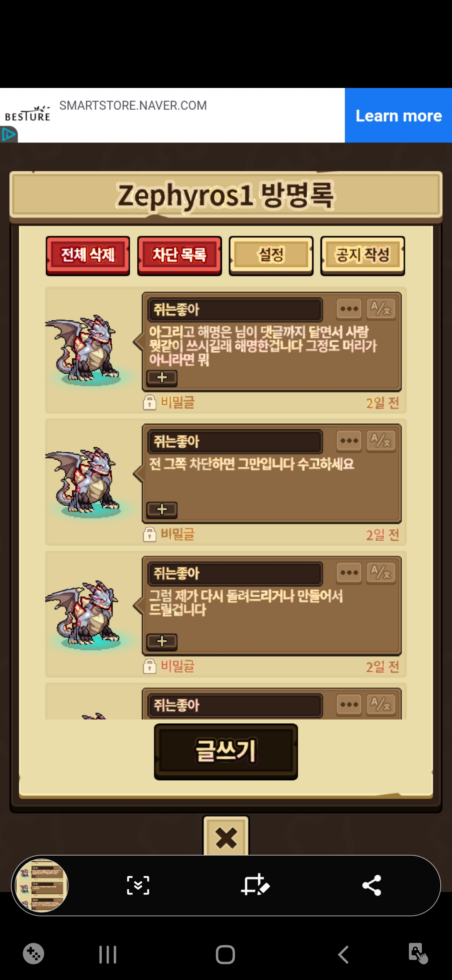Tap the share icon in screenshot toolbar
Screen dimensions: 452x980
coord(372,885)
